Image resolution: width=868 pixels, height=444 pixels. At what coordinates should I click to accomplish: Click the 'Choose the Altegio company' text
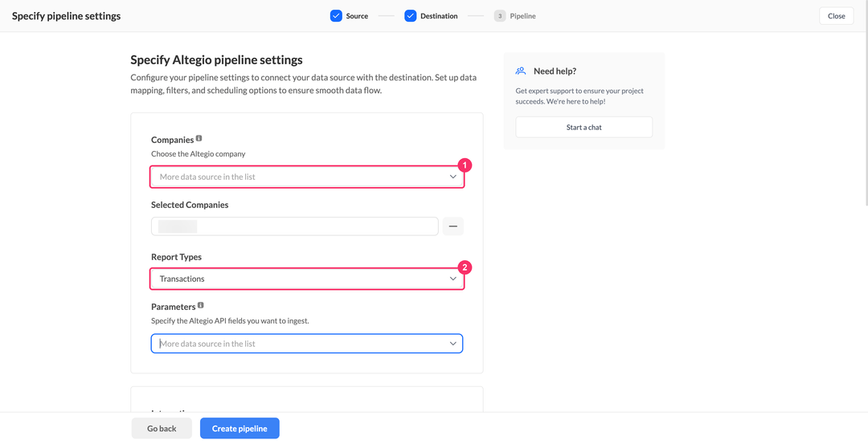[x=199, y=153]
